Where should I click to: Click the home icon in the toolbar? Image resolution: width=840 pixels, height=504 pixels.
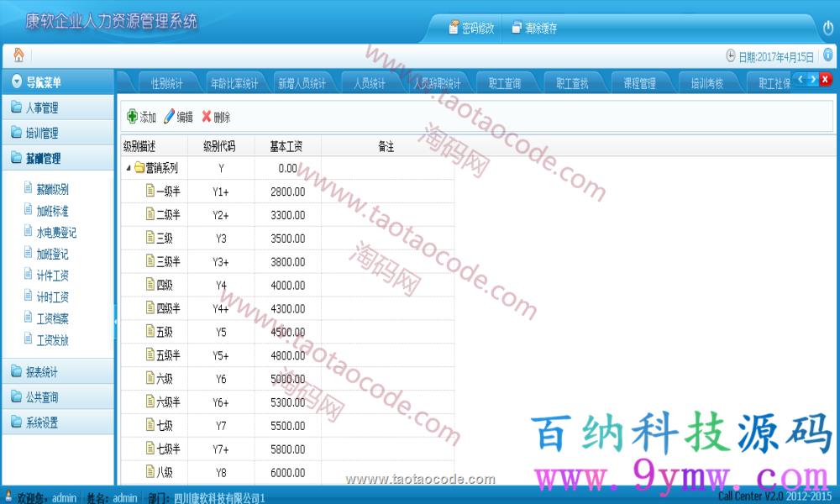click(18, 55)
